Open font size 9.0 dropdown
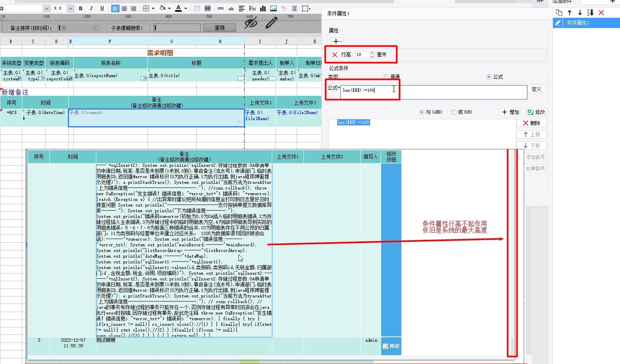This screenshot has height=364, width=620. tap(71, 8)
